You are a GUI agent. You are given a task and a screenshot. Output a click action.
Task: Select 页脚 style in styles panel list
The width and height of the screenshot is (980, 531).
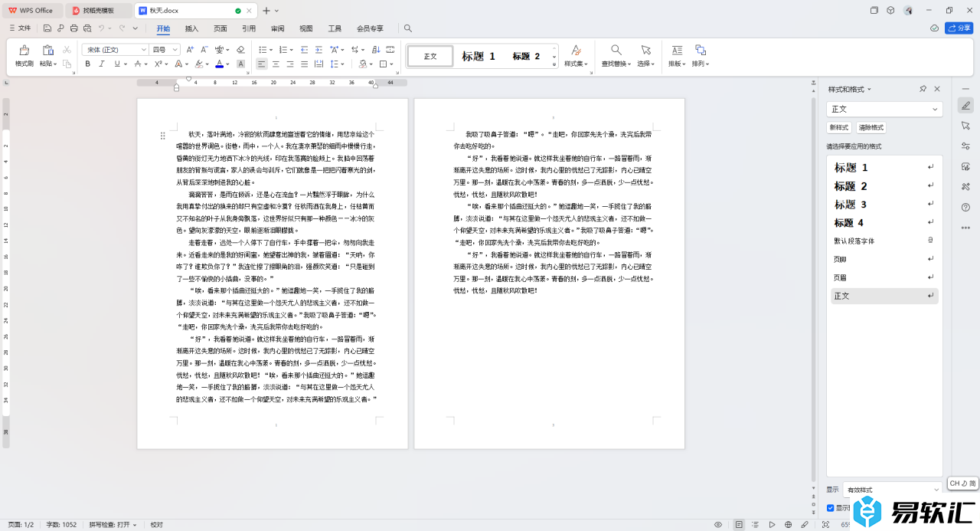coord(884,259)
